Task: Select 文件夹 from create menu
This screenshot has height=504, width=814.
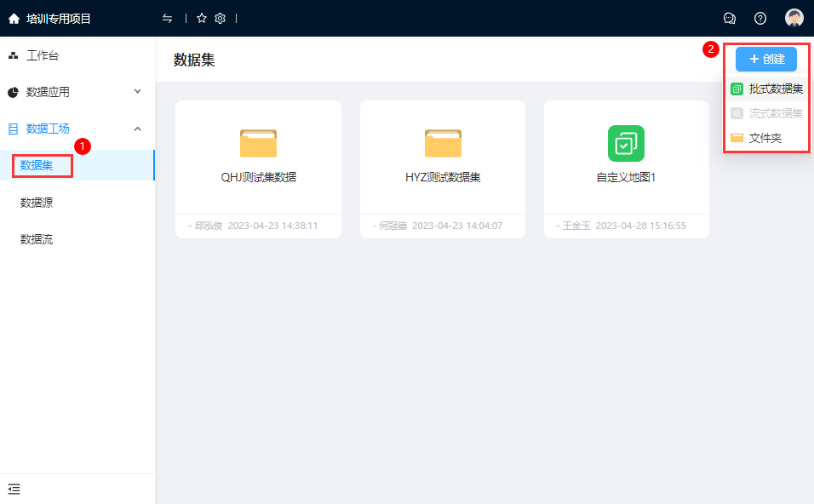Action: click(765, 138)
